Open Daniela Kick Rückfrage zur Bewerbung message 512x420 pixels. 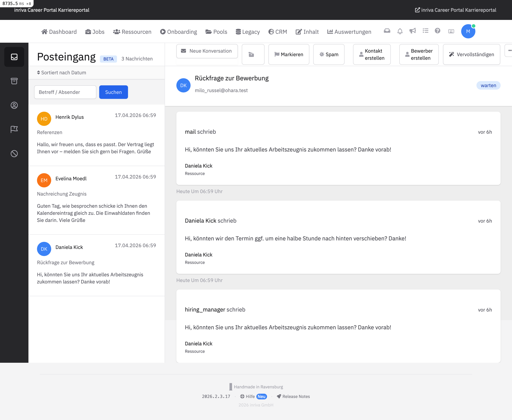point(97,265)
